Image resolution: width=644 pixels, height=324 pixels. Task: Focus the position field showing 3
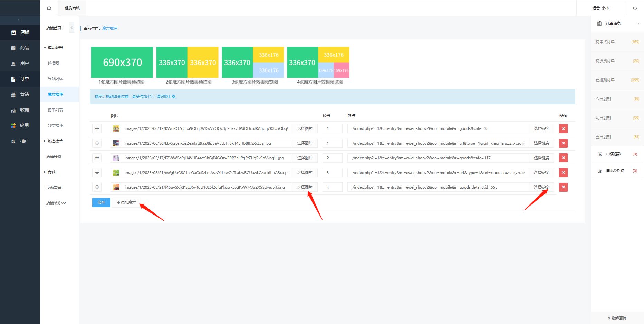[332, 172]
